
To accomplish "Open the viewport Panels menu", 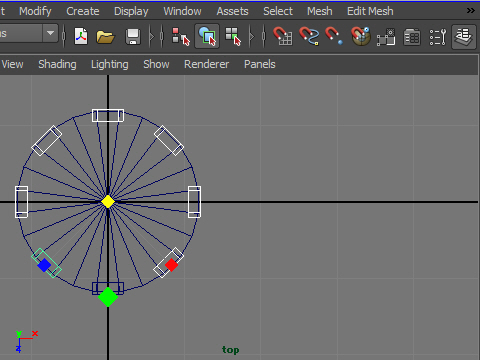I will pos(260,64).
